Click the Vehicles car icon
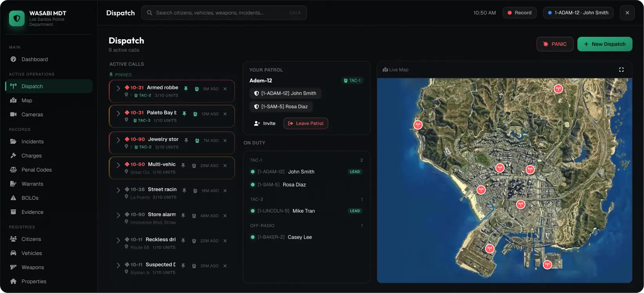 [x=13, y=253]
